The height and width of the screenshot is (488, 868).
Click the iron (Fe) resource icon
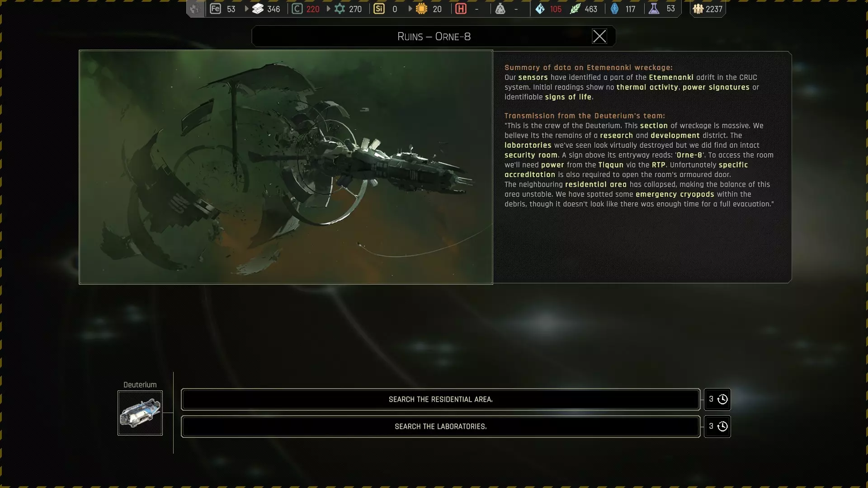pyautogui.click(x=215, y=9)
